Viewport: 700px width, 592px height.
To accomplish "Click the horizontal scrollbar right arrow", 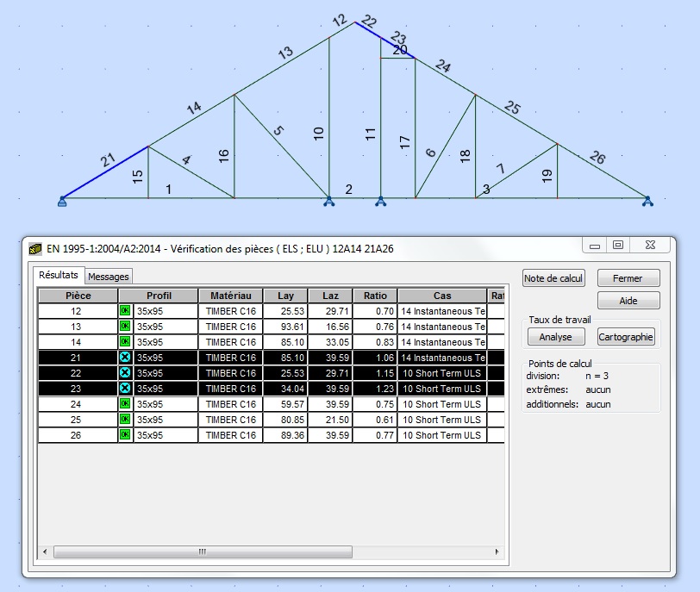I will point(497,551).
